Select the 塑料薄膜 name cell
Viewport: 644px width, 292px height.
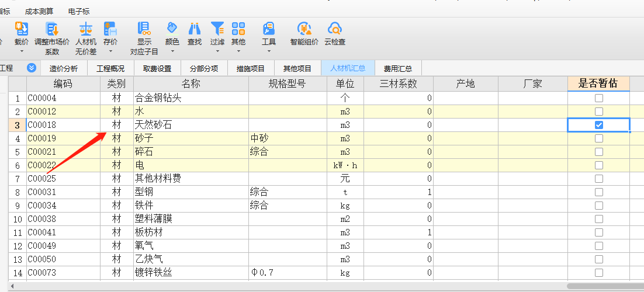pos(191,219)
